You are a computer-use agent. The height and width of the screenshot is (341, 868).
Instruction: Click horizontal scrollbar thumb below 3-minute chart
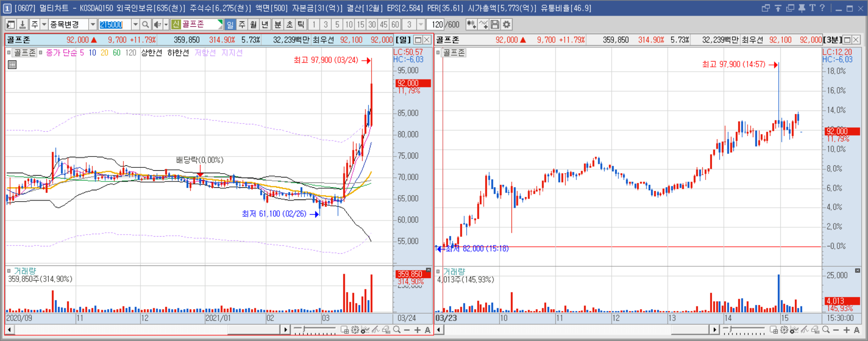(x=690, y=330)
